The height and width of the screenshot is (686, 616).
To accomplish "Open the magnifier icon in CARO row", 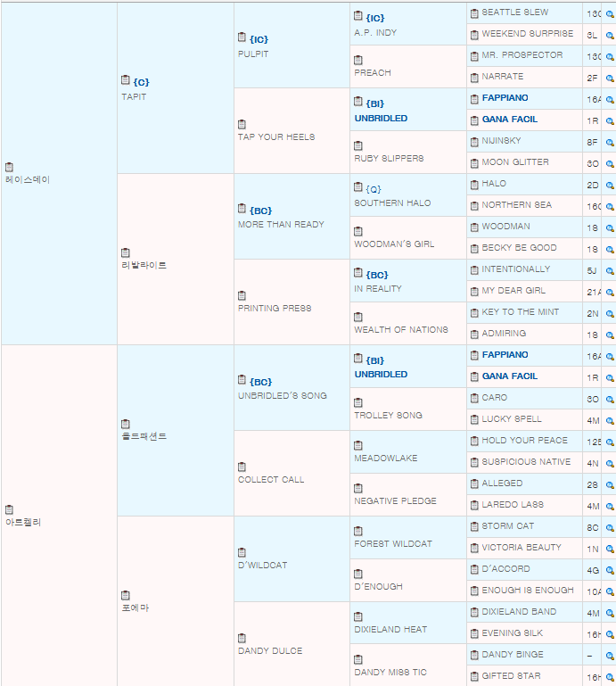I will point(610,400).
